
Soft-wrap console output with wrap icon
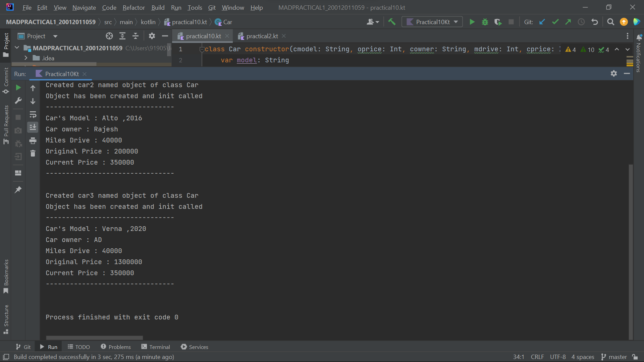33,115
